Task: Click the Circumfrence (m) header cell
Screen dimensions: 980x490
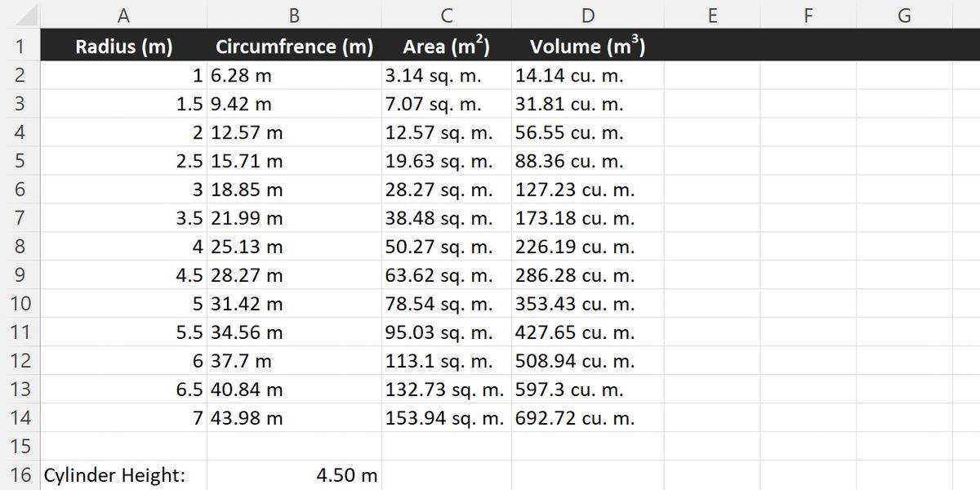Action: tap(294, 46)
